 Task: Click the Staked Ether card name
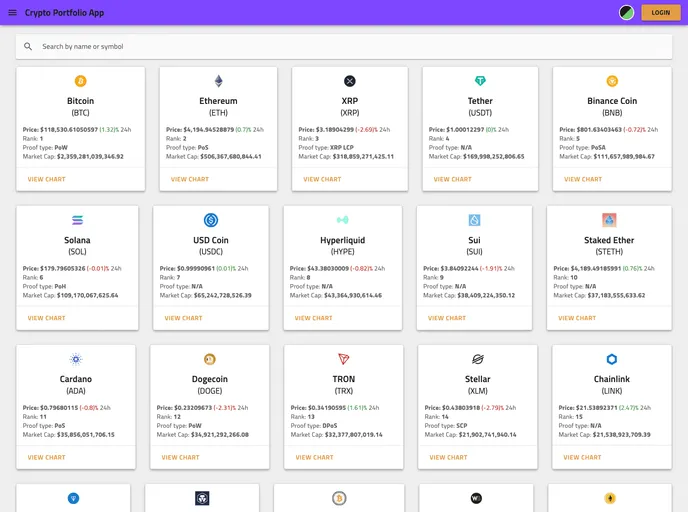click(x=609, y=240)
